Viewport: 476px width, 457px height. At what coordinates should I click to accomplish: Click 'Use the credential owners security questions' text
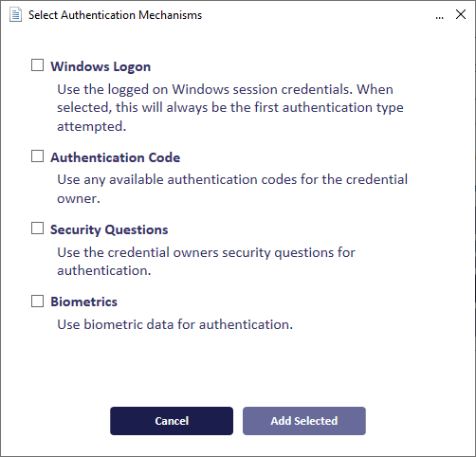[195, 252]
